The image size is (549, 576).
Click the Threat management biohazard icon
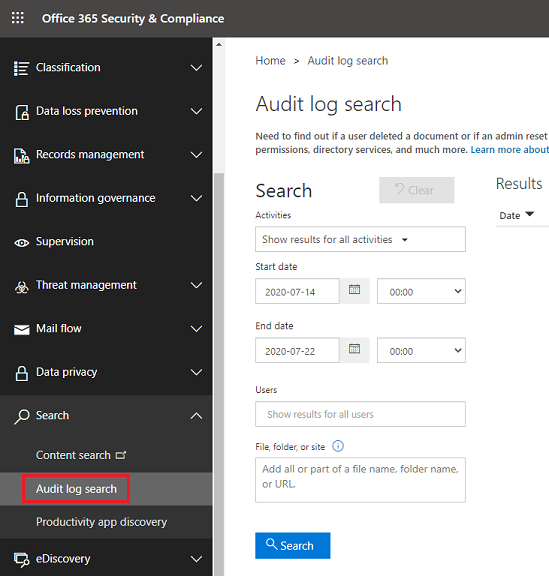point(21,287)
